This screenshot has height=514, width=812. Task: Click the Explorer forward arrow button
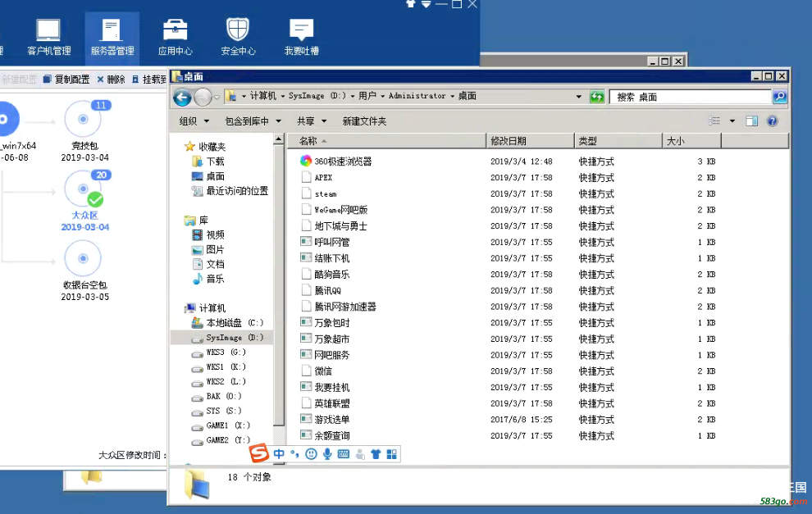click(x=203, y=97)
